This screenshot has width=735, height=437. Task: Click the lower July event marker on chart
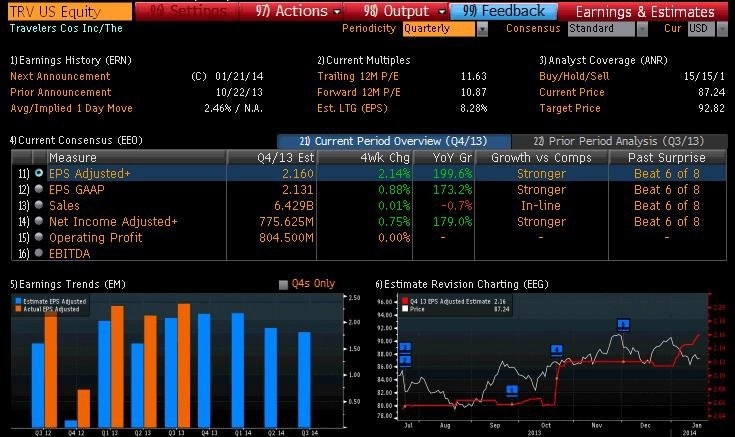[x=405, y=360]
